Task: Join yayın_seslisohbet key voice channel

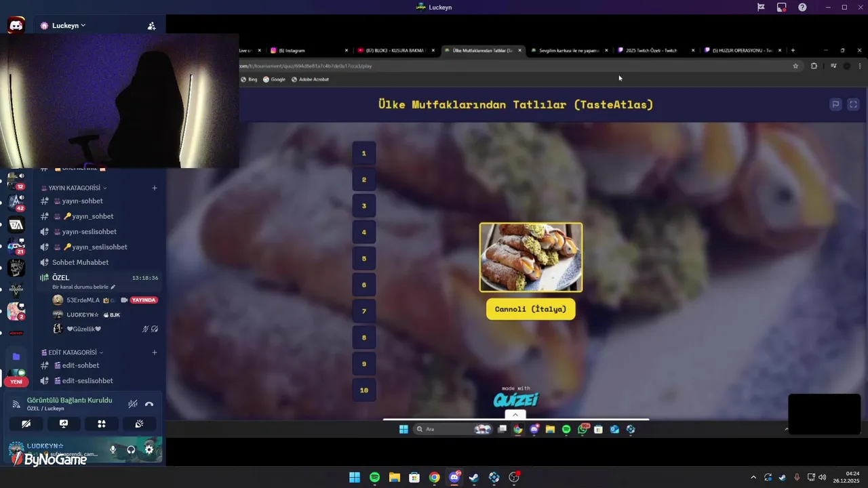Action: (x=100, y=247)
